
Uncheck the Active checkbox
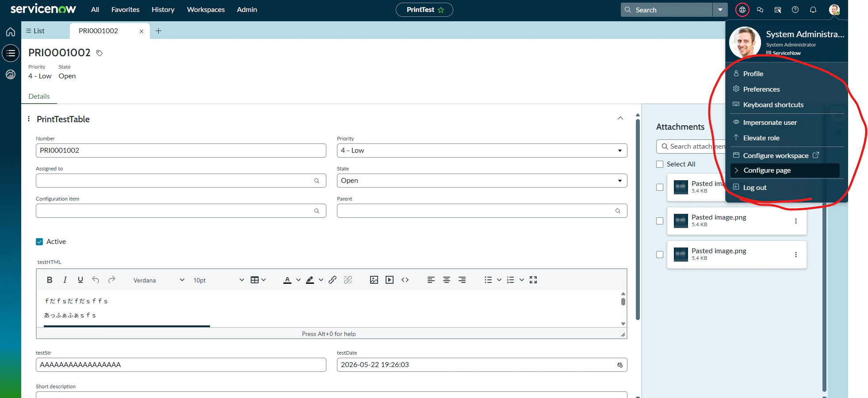[39, 242]
